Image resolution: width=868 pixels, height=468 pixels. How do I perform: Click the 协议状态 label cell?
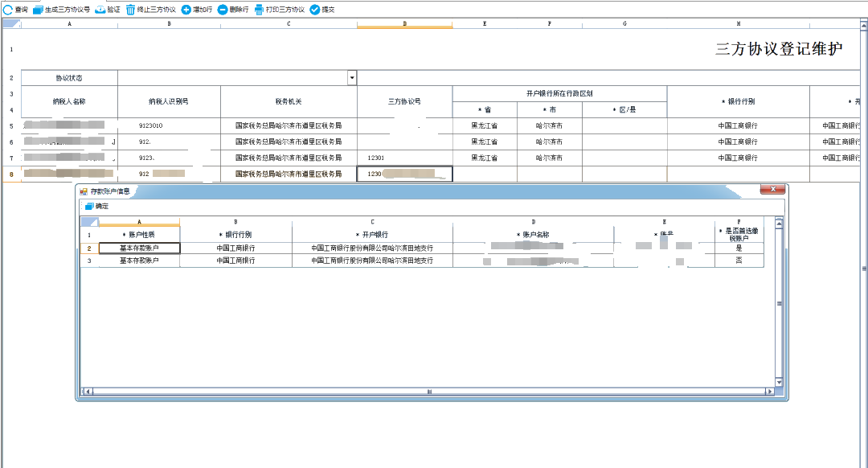tap(69, 77)
